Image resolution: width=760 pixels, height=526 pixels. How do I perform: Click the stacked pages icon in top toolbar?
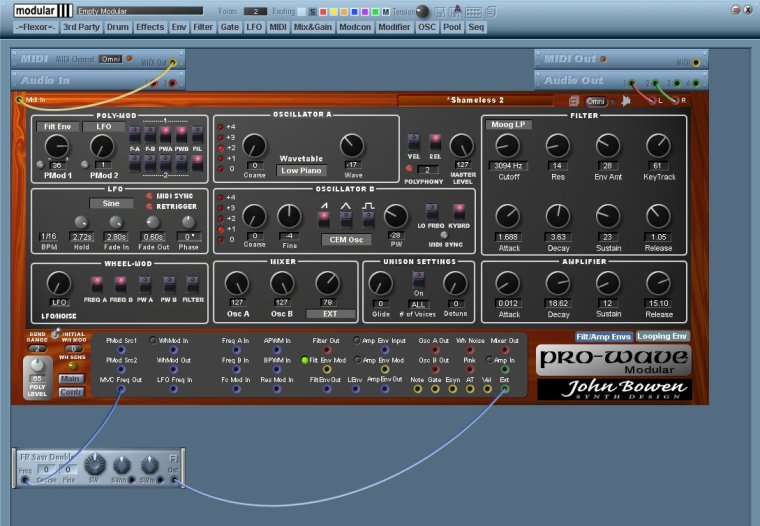pyautogui.click(x=491, y=12)
